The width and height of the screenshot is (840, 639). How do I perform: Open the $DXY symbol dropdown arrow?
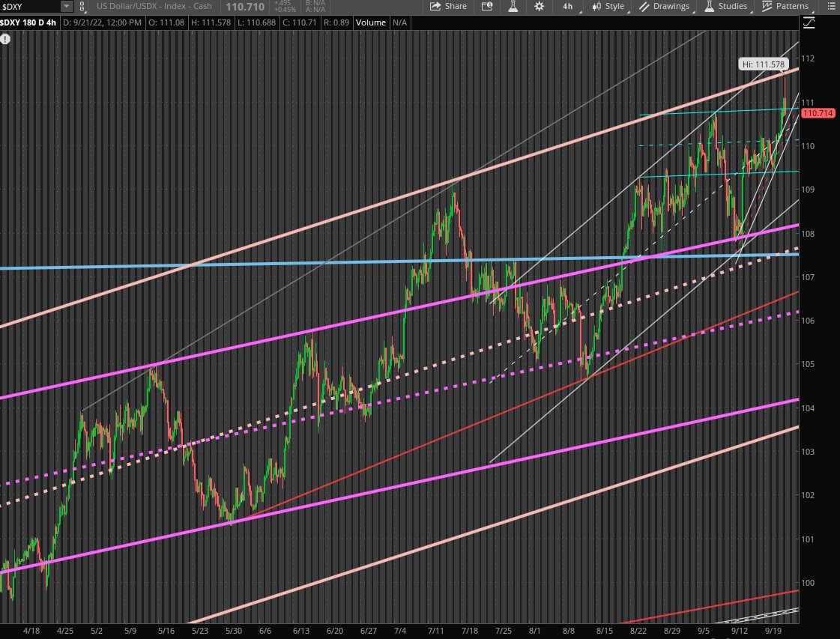[67, 7]
